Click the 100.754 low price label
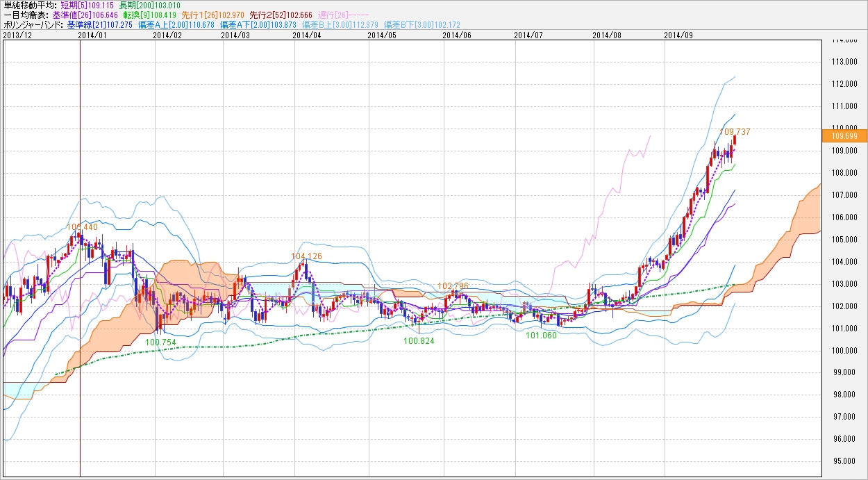This screenshot has width=868, height=480. pos(160,342)
